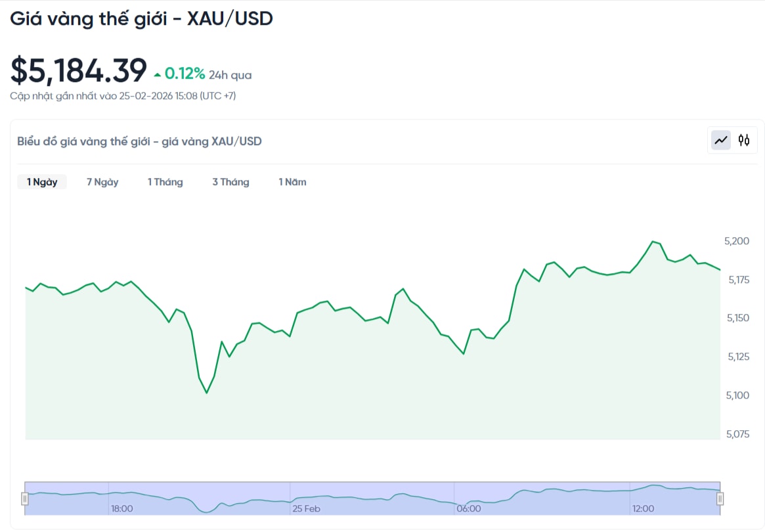This screenshot has width=765, height=532.
Task: Click the green upward triangle indicator
Action: (156, 74)
